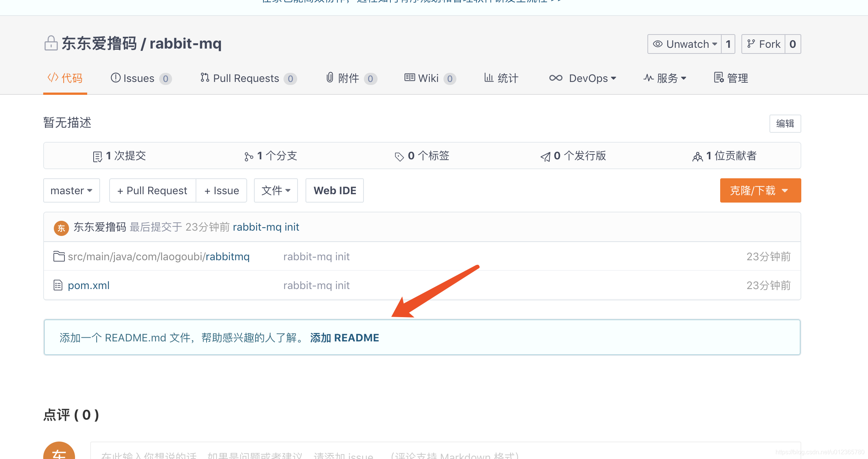Open the latest commit rabbit-mq init link
Screen dimensions: 868x459
(266, 227)
